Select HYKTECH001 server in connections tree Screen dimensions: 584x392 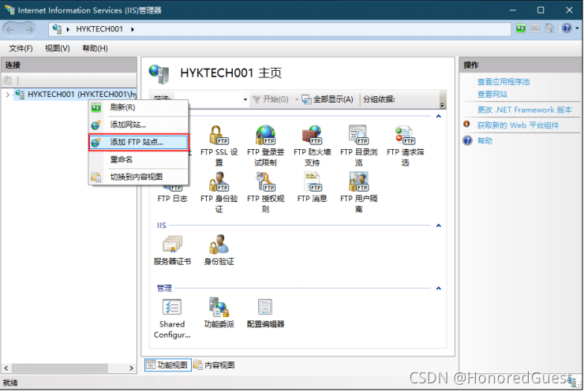tap(75, 95)
